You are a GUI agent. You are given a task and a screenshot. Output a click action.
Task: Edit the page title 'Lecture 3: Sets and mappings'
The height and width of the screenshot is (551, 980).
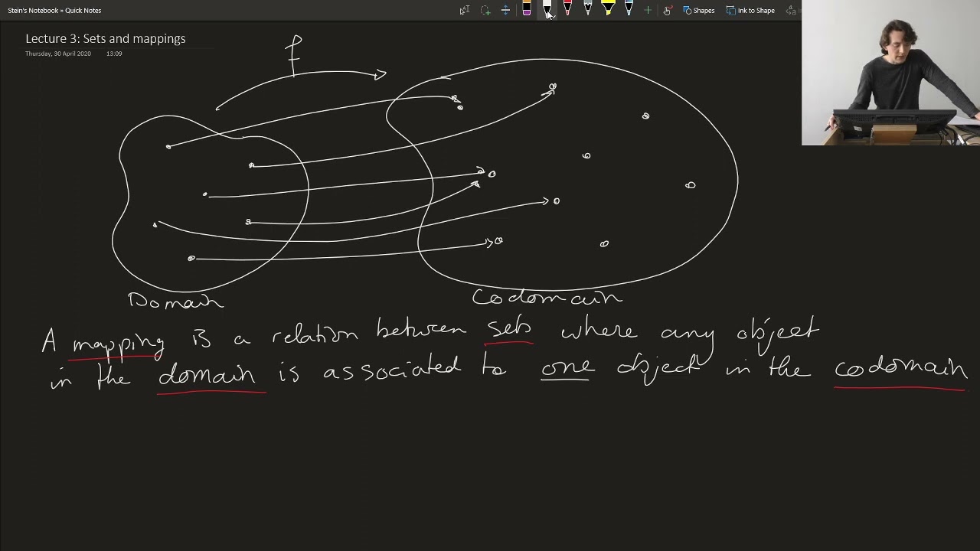(106, 38)
